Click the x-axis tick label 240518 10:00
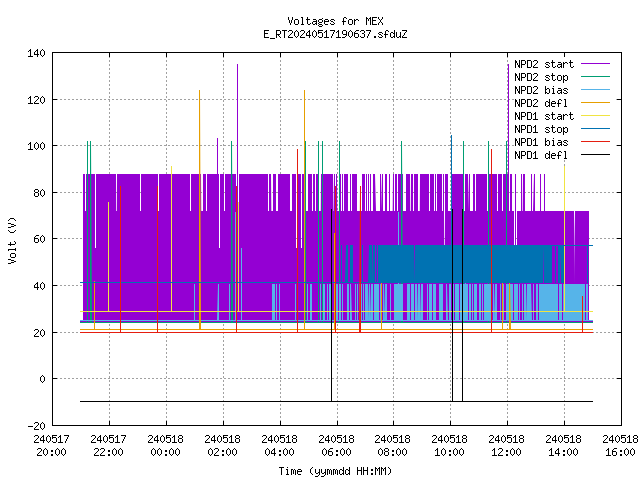Screen dimensions: 640x480 click(x=449, y=446)
